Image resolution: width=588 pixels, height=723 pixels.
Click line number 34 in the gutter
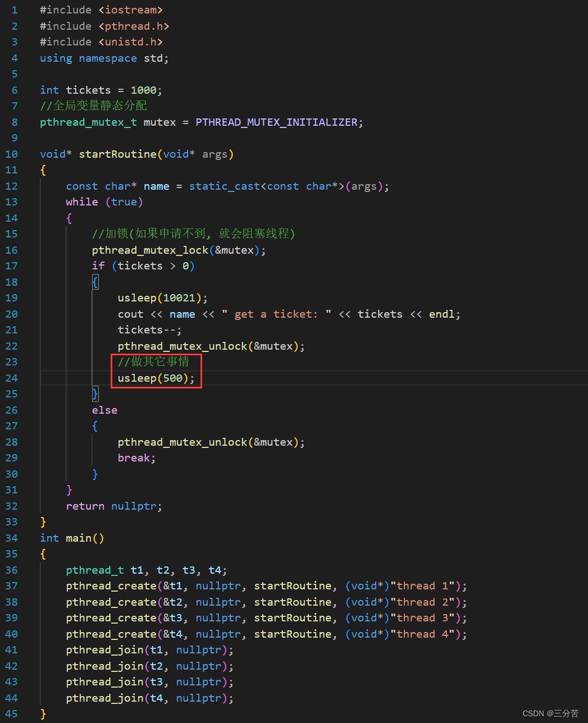(11, 538)
